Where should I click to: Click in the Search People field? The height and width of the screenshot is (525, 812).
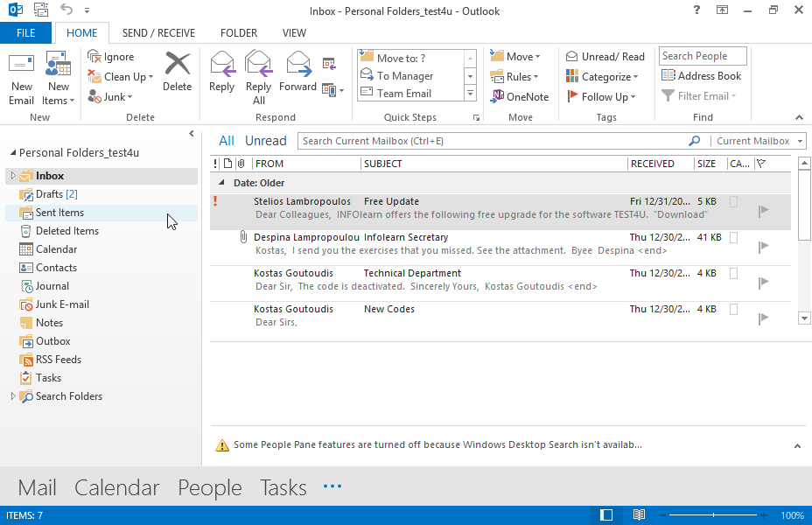(x=703, y=56)
